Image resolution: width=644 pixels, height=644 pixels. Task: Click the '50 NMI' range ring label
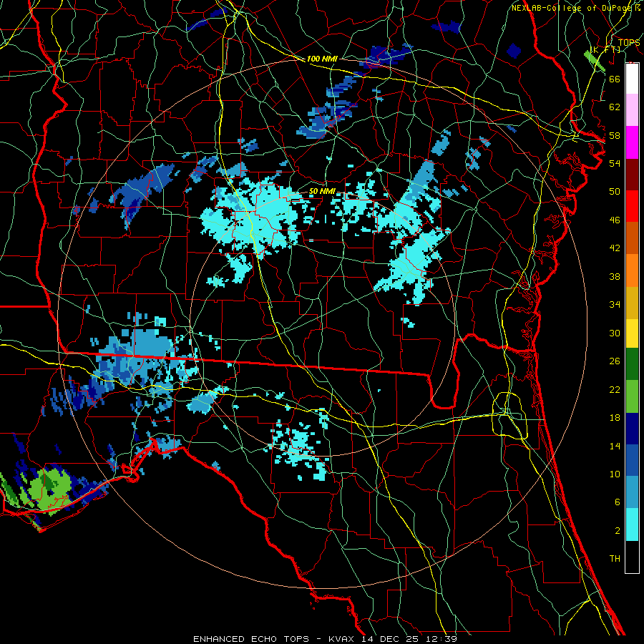[x=322, y=191]
